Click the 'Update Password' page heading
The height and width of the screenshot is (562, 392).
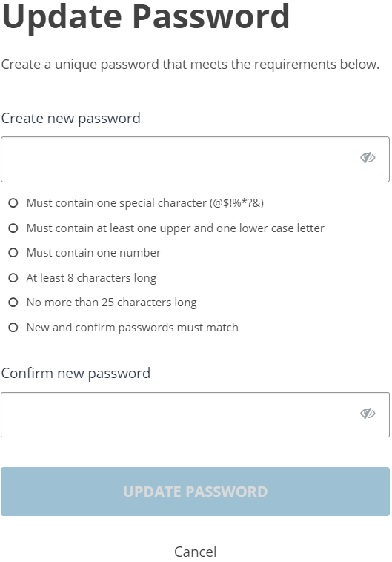(x=146, y=16)
